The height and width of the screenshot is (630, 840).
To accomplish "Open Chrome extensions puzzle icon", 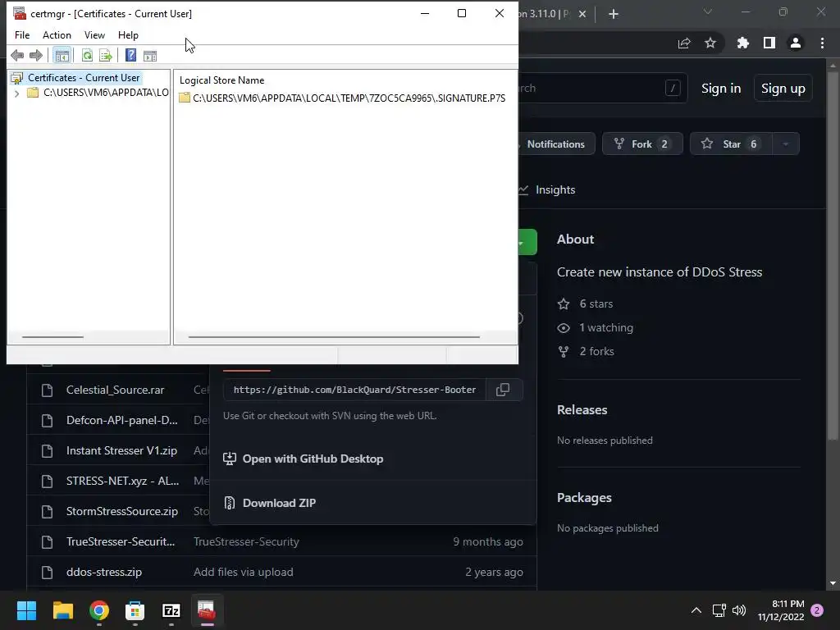I will point(742,43).
